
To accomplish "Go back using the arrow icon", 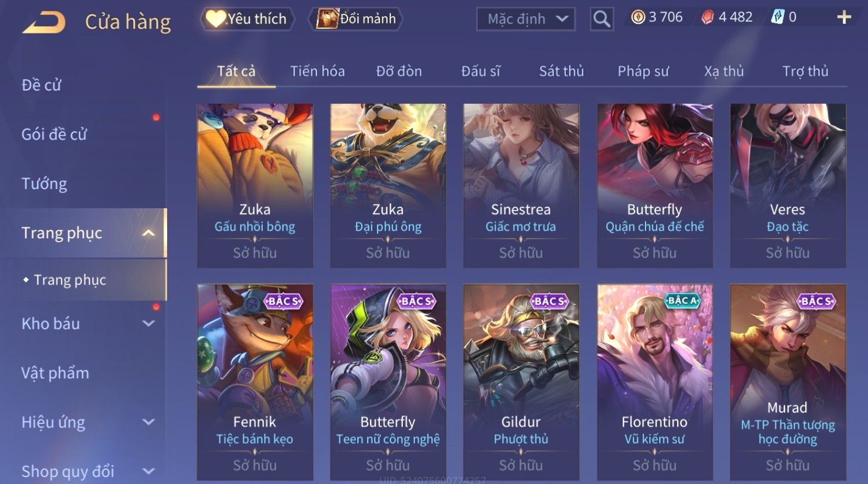I will (44, 22).
